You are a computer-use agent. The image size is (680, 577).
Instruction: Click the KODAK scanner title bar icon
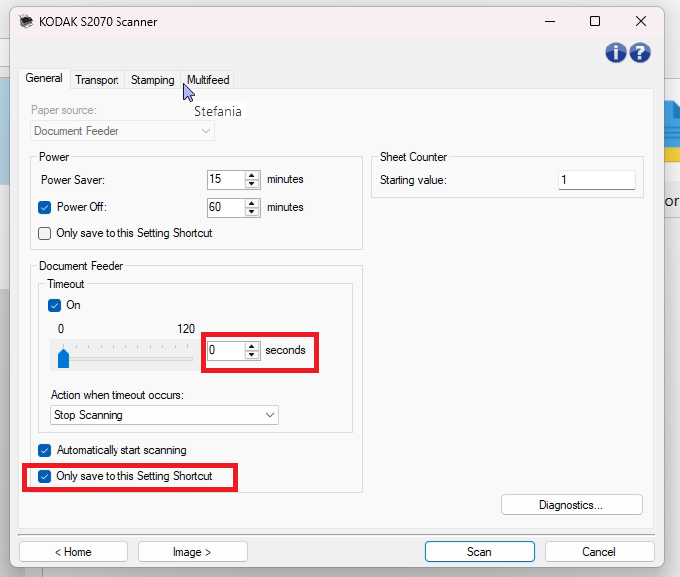tap(26, 21)
